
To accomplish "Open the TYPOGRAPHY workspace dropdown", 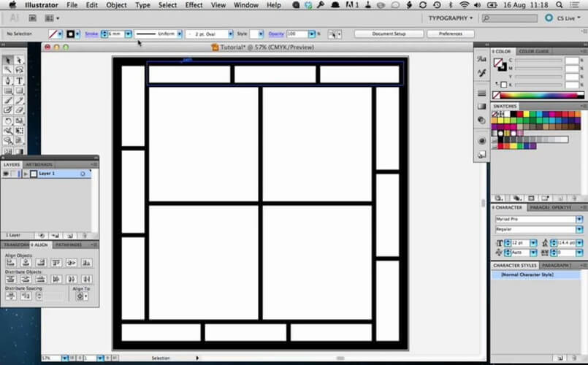I will tap(451, 18).
